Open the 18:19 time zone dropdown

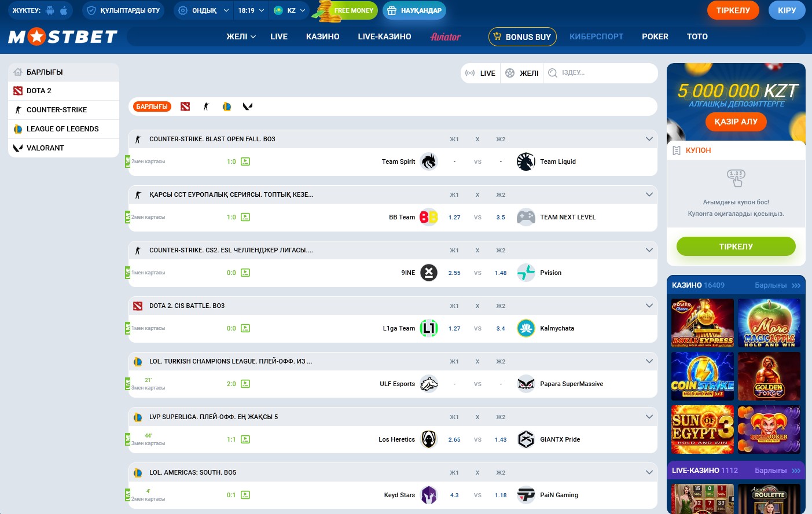[x=251, y=10]
